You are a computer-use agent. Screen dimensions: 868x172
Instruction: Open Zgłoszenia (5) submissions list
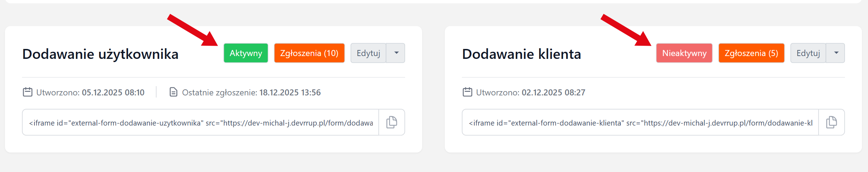[751, 53]
